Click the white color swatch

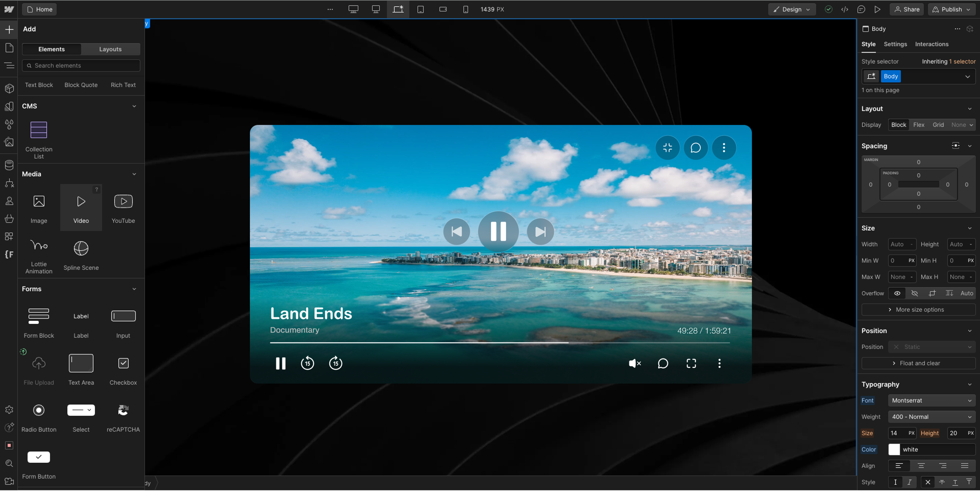point(894,449)
